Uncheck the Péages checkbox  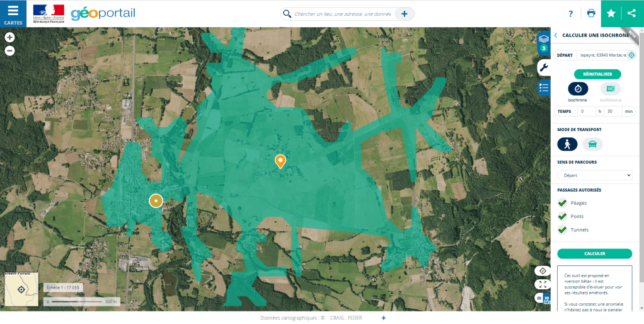562,203
